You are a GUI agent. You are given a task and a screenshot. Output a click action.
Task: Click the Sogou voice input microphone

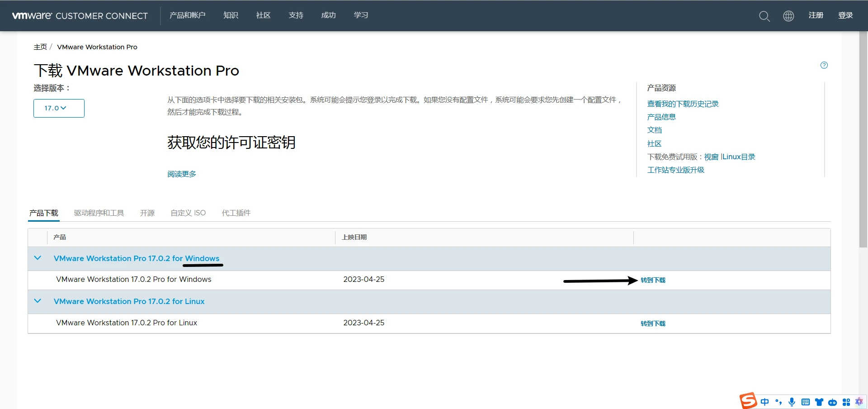(792, 402)
